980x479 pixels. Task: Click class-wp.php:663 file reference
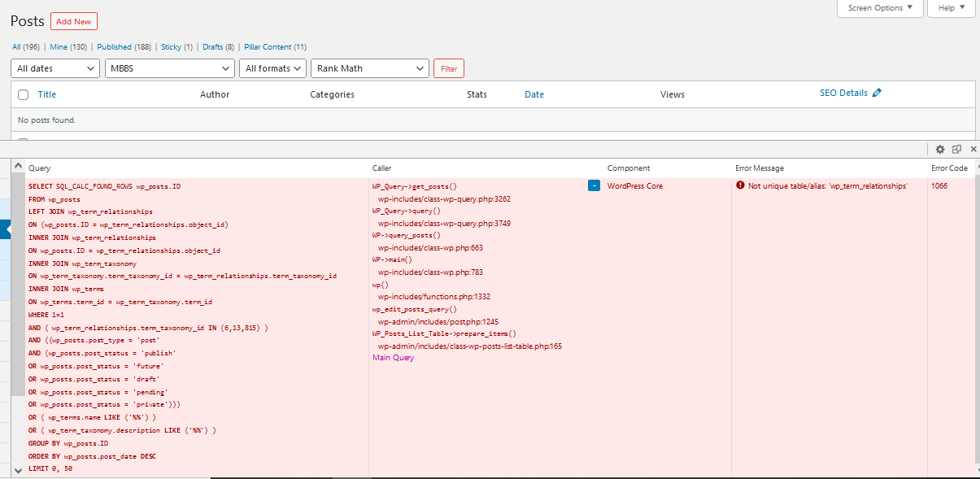(x=430, y=247)
